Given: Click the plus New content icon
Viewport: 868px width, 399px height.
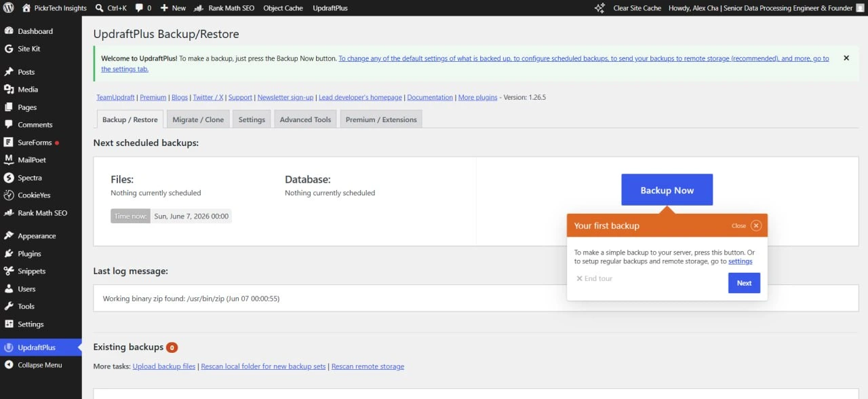Looking at the screenshot, I should coord(163,8).
